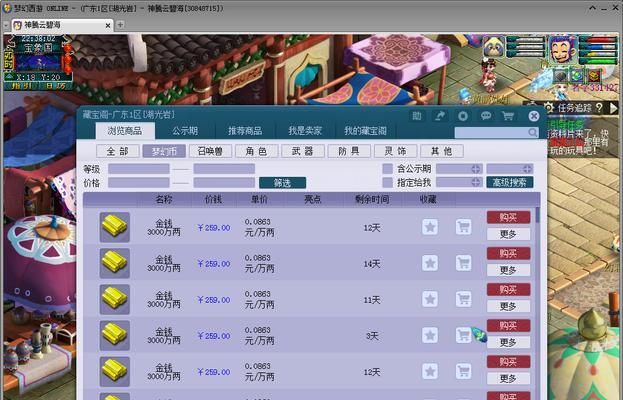This screenshot has height=400, width=623.
Task: Click the monkey character portrait
Action: click(562, 49)
